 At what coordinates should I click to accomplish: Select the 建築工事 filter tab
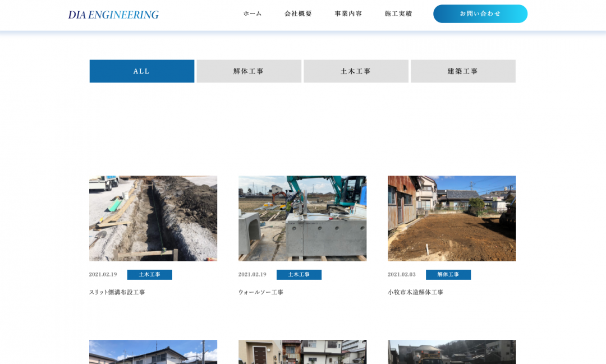pyautogui.click(x=463, y=71)
